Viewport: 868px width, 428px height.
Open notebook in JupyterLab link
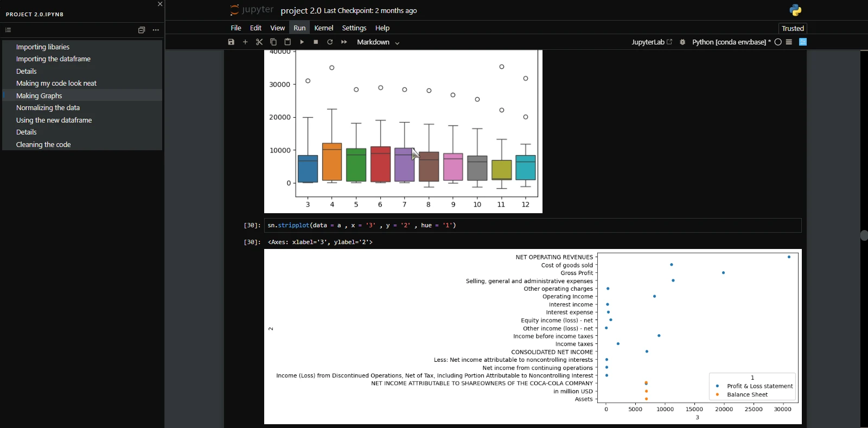tap(652, 42)
